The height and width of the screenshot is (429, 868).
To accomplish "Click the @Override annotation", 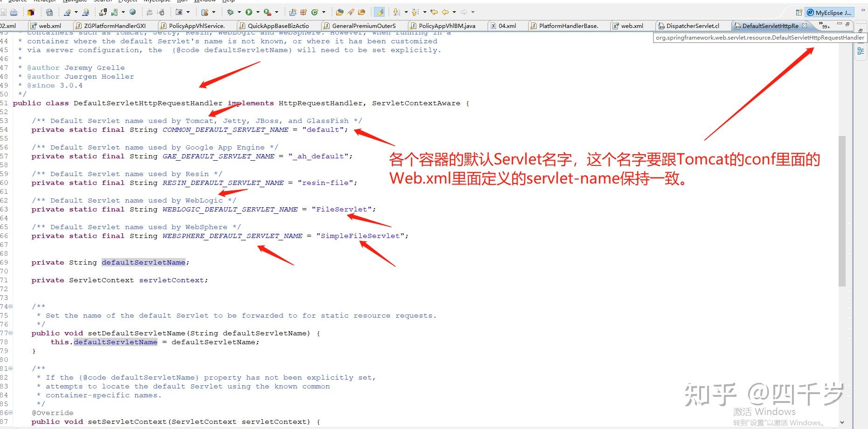I will (x=52, y=413).
